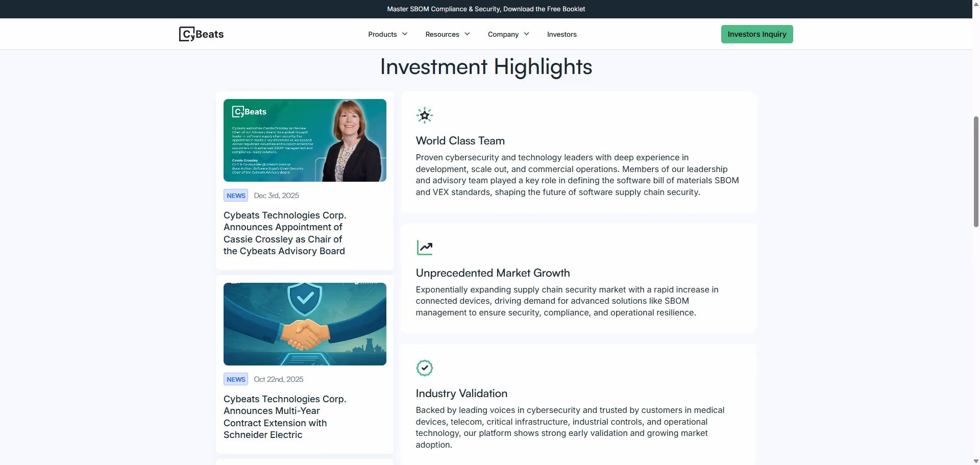Screen dimensions: 980x465
Task: Click the NEWS tag dated Dec 3rd, 2025
Action: point(236,195)
